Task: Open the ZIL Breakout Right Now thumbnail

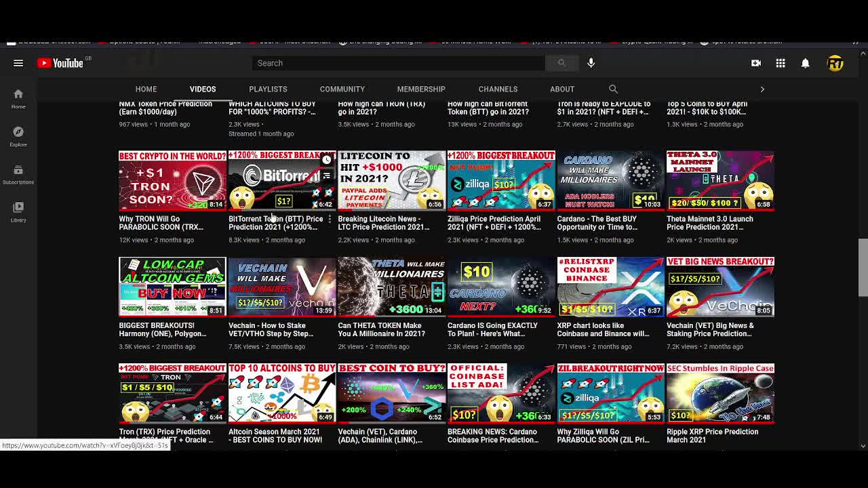Action: (x=610, y=393)
